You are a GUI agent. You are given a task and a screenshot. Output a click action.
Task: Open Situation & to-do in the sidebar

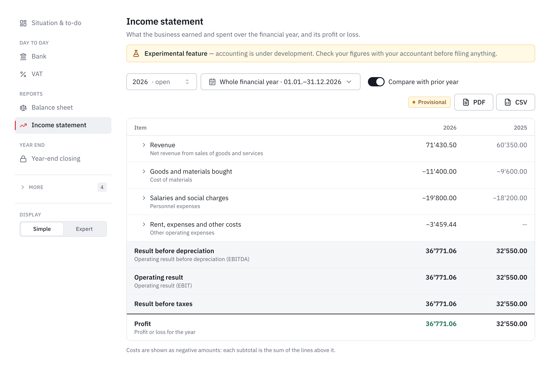[x=63, y=23]
